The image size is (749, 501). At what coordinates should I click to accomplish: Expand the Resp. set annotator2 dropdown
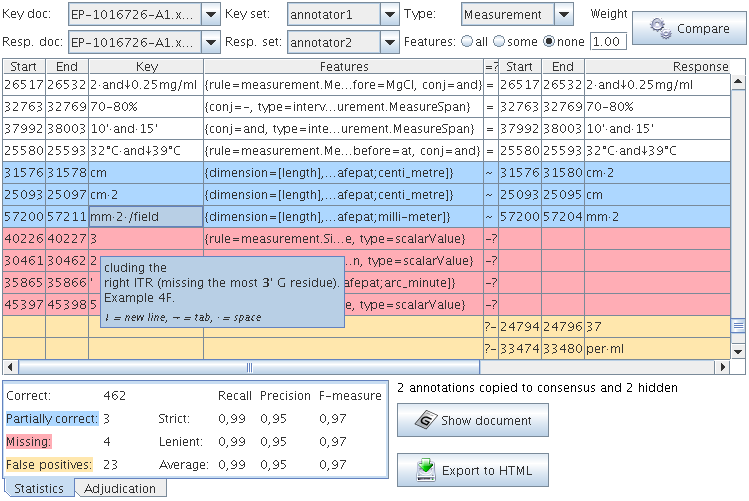coord(390,42)
